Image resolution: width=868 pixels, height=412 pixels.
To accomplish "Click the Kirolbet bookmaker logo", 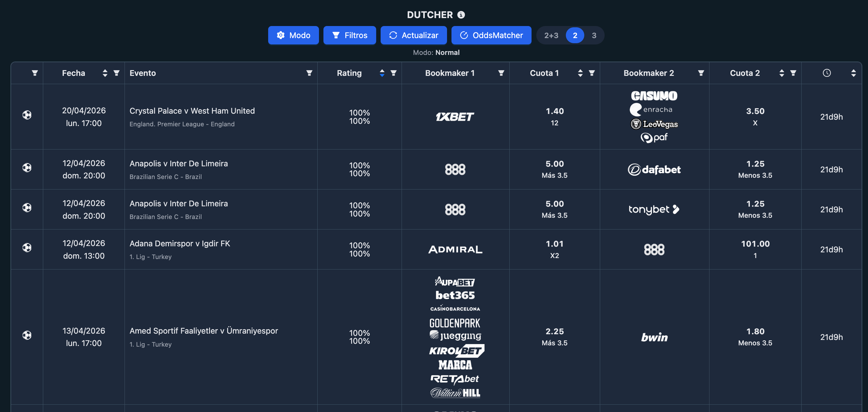I will pos(457,351).
